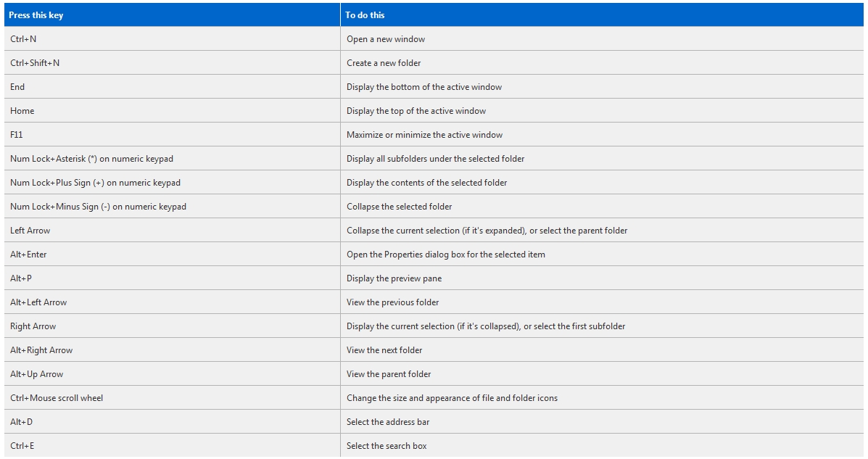Screen dimensions: 868x459
Task: Select the Alt+P shortcut cell
Action: 21,278
